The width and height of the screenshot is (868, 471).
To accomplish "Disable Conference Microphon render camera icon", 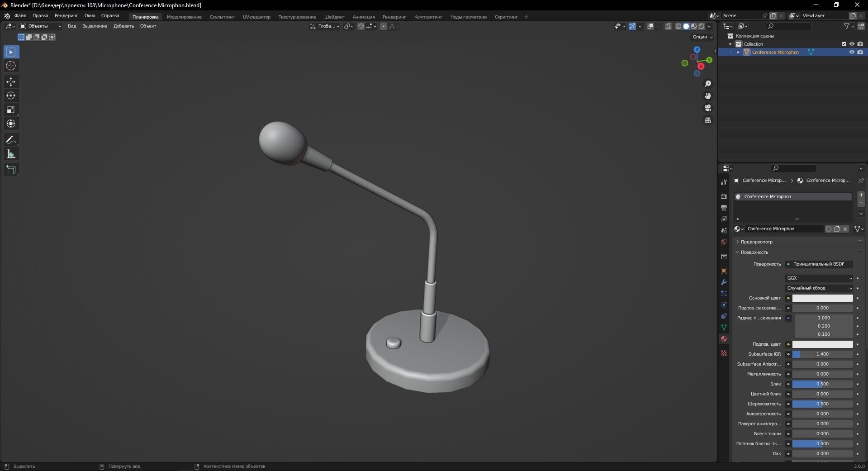I will 860,52.
